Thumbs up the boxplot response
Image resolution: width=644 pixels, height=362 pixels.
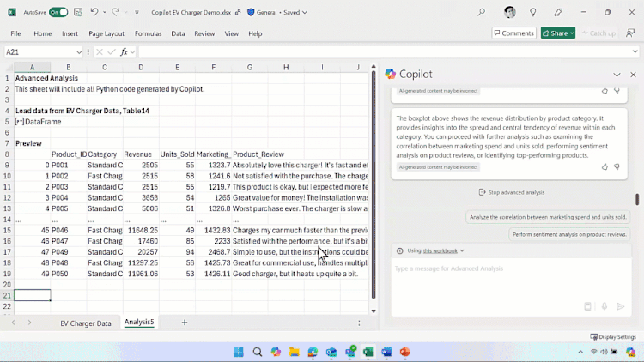point(605,166)
